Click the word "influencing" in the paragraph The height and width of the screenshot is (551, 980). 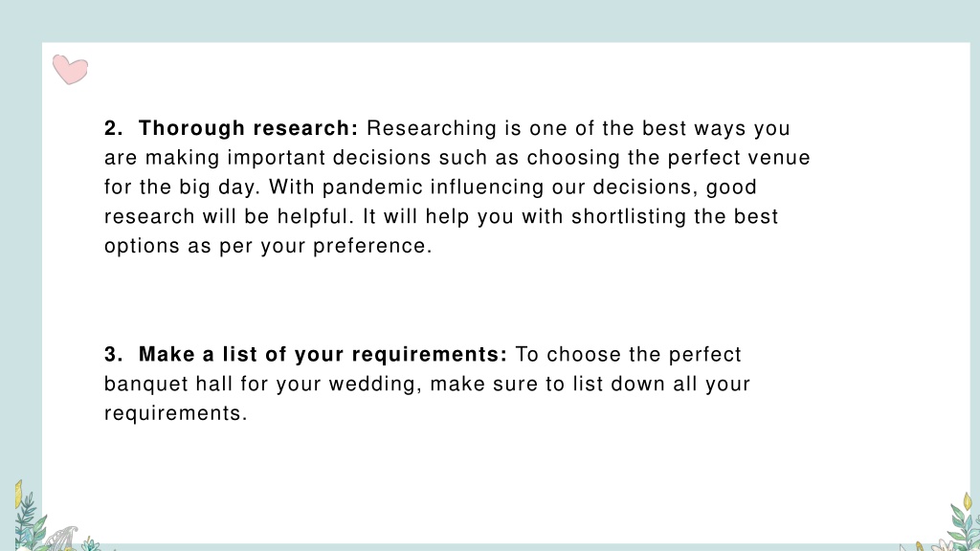pyautogui.click(x=487, y=187)
